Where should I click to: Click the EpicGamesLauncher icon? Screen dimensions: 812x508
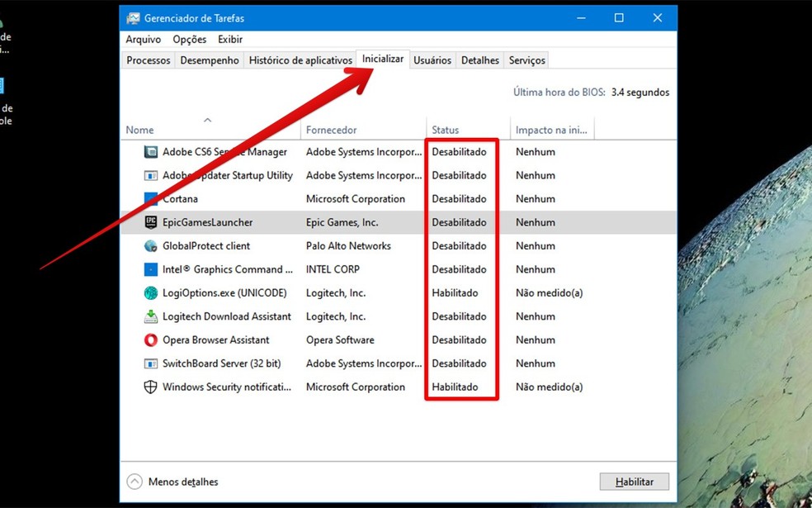coord(151,222)
